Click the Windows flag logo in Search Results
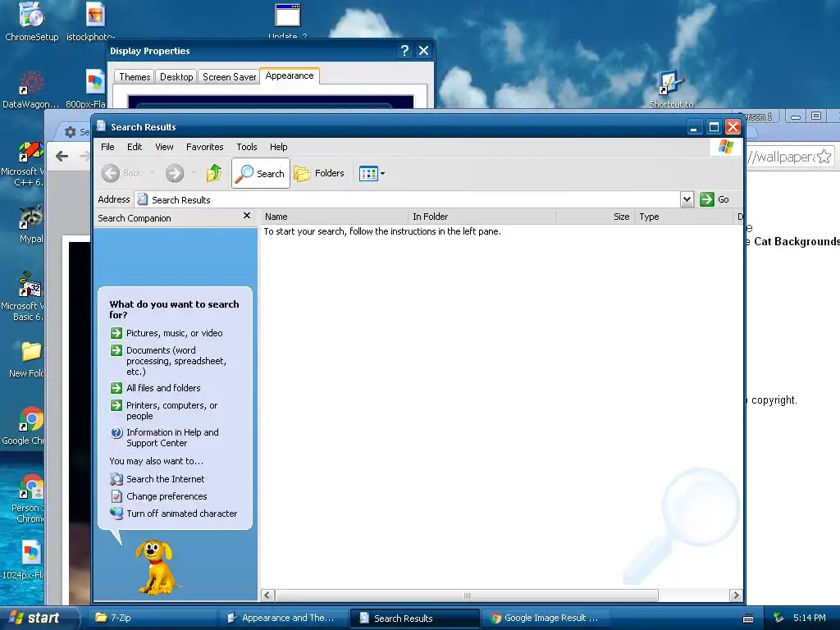840x630 pixels. tap(726, 147)
